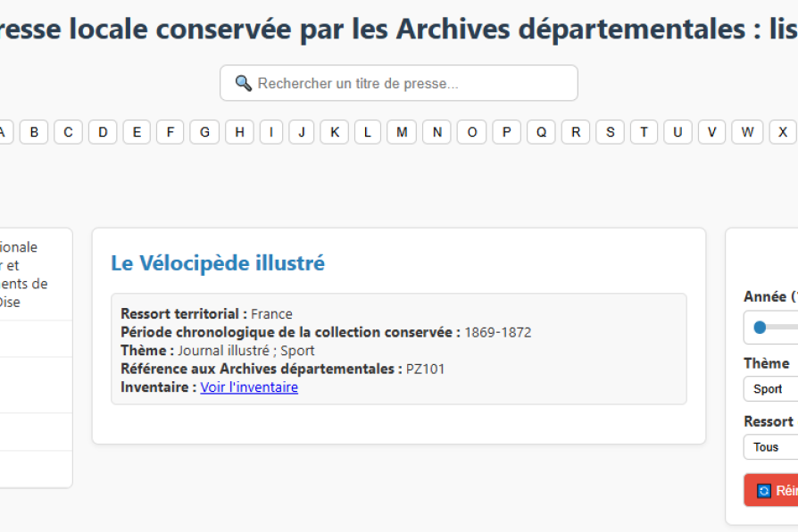Show titles starting with L
This screenshot has width=798, height=532.
(368, 132)
